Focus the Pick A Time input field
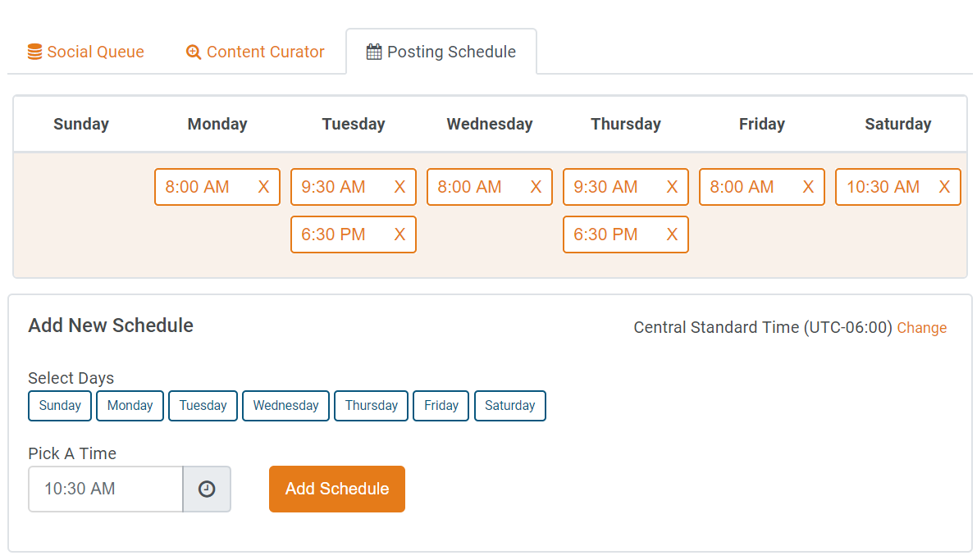 [105, 489]
